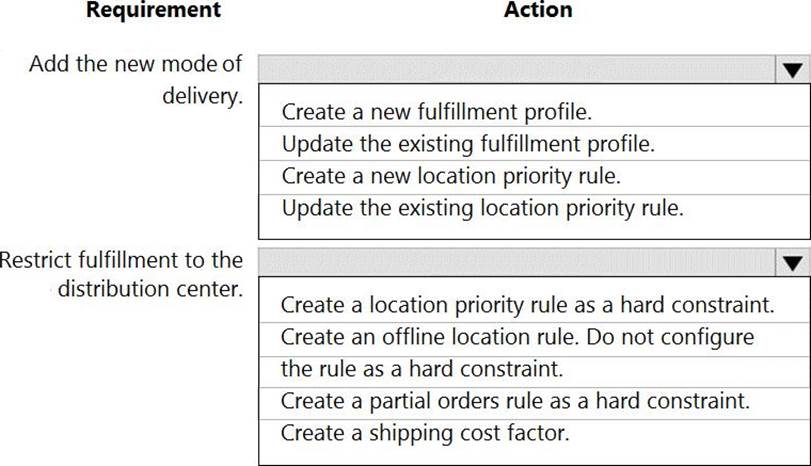The width and height of the screenshot is (811, 466).
Task: Select location priority rule as hard constraint option
Action: pos(528,304)
